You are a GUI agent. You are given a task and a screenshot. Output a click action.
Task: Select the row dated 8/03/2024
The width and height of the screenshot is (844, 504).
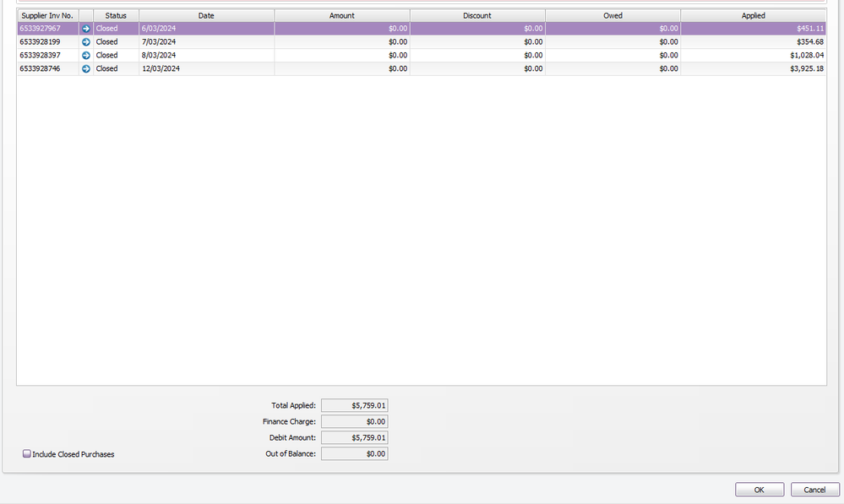(x=206, y=56)
